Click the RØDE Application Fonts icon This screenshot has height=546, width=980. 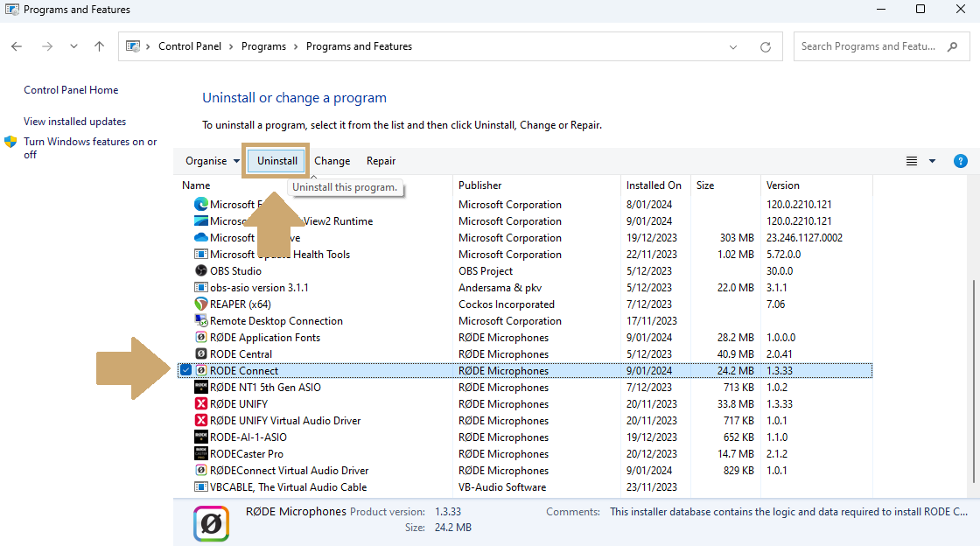(x=200, y=338)
